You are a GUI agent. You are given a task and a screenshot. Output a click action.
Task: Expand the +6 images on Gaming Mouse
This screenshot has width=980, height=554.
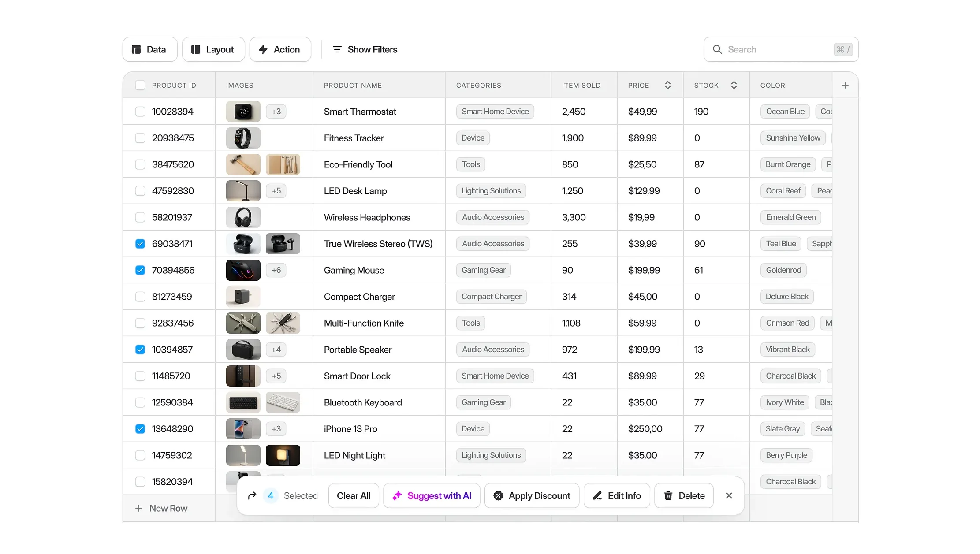276,270
